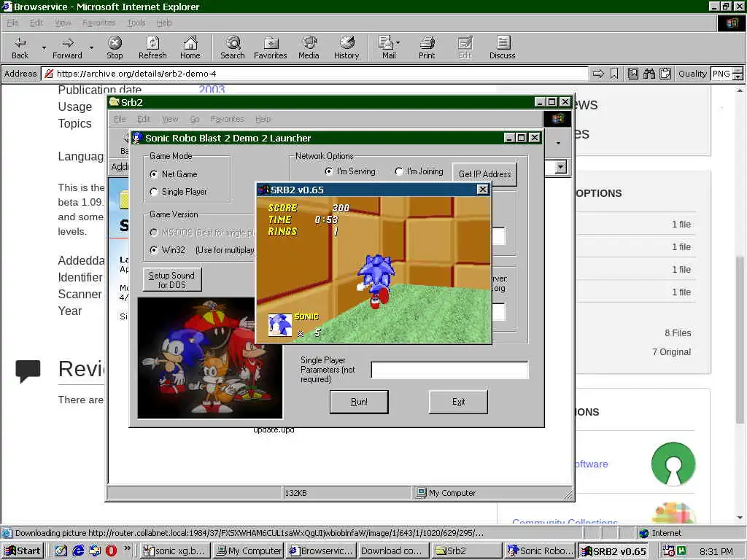The height and width of the screenshot is (560, 747).
Task: Click scroll down arrow on page scrollbar
Action: (740, 518)
